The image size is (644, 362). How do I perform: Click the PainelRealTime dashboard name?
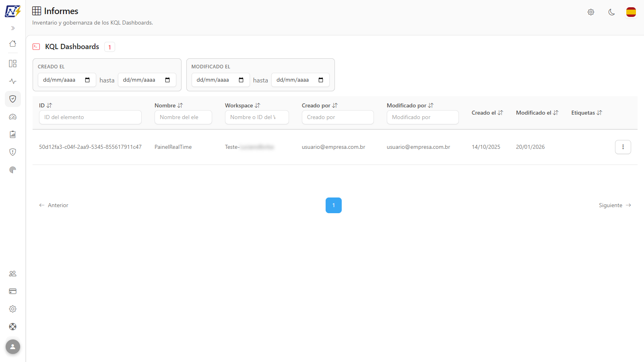173,147
